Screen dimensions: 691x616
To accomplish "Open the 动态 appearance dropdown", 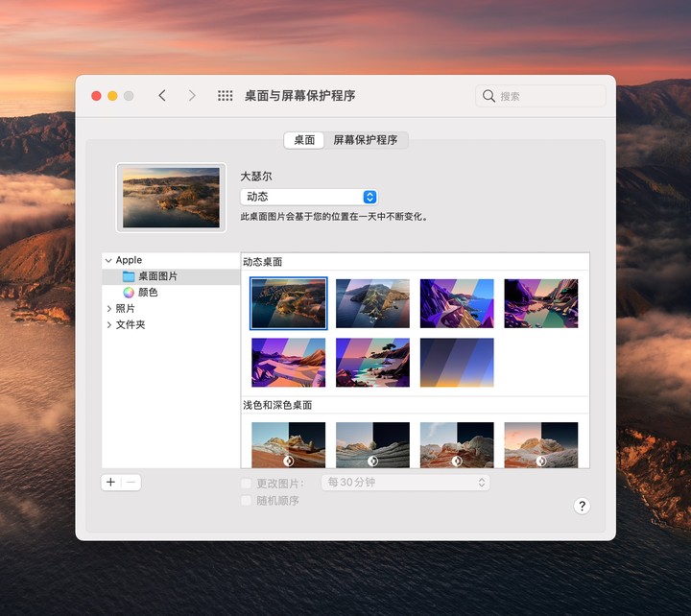I will [309, 197].
